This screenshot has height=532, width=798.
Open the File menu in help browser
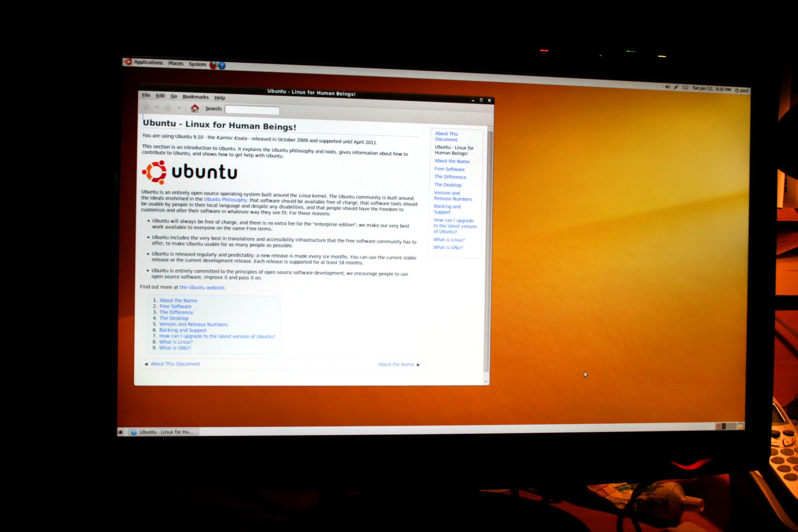[146, 95]
